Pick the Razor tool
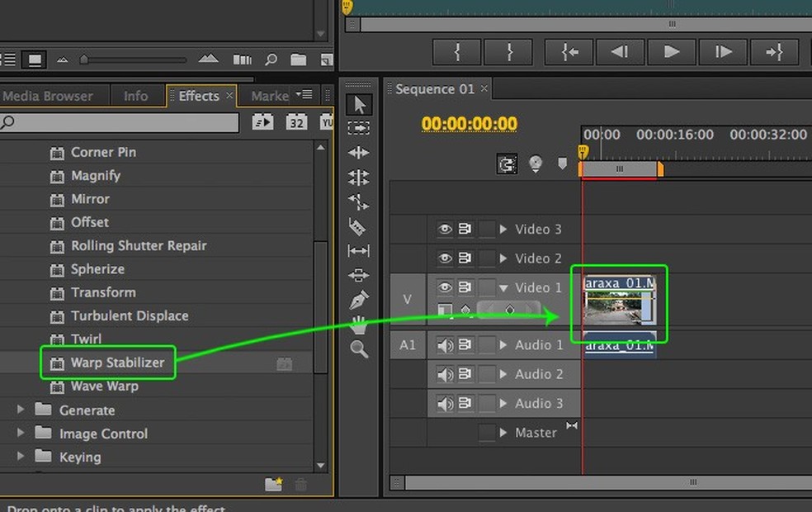The width and height of the screenshot is (812, 512). coord(358,226)
